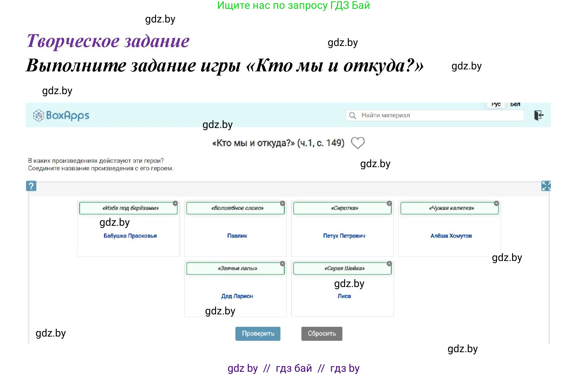Image resolution: width=588 pixels, height=375 pixels.
Task: Dismiss the «Сиротка» card answer
Action: 389,203
